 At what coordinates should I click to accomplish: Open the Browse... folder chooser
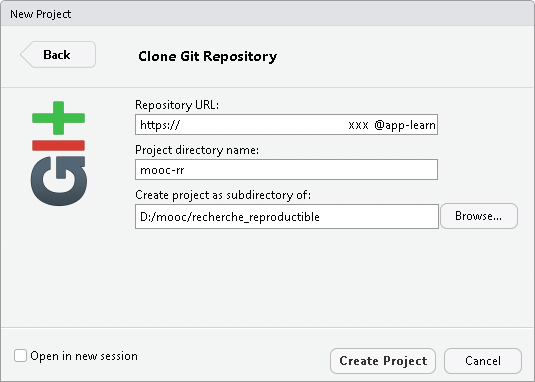tap(479, 216)
